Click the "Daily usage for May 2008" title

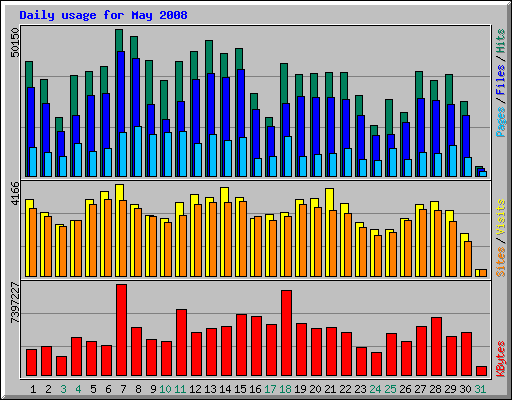(x=103, y=15)
